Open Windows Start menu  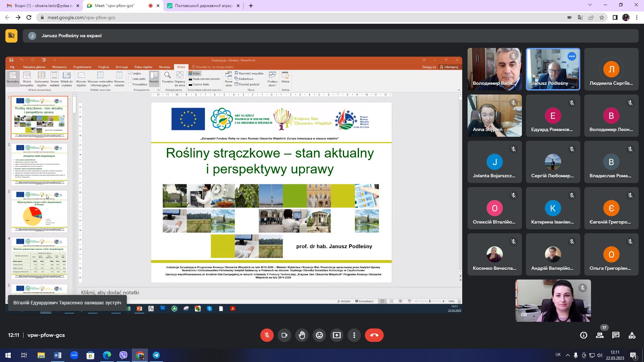(8, 355)
